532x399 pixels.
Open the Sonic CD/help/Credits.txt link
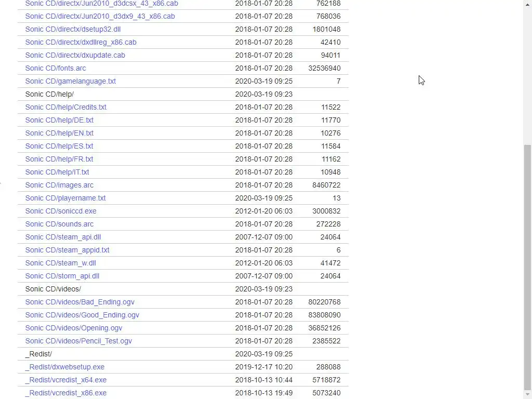[65, 107]
